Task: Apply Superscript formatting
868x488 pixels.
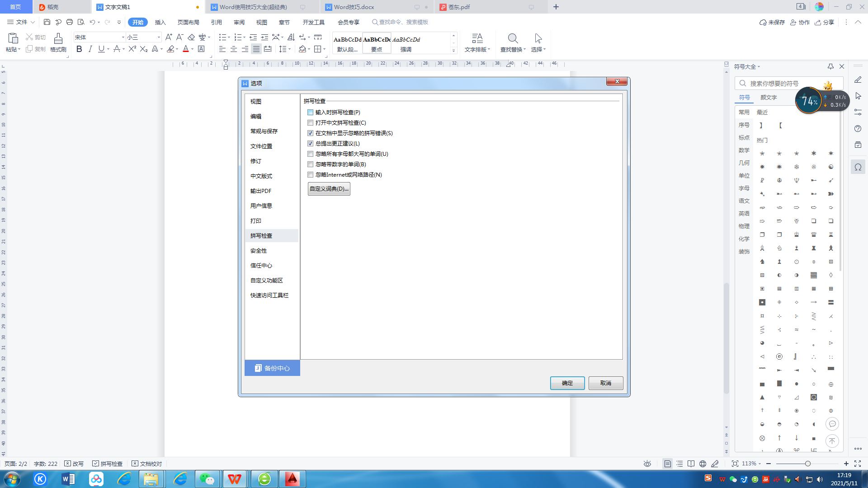Action: 132,49
